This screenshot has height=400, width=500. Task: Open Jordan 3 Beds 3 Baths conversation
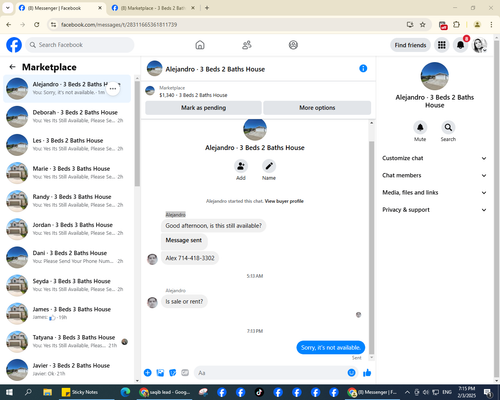67,229
